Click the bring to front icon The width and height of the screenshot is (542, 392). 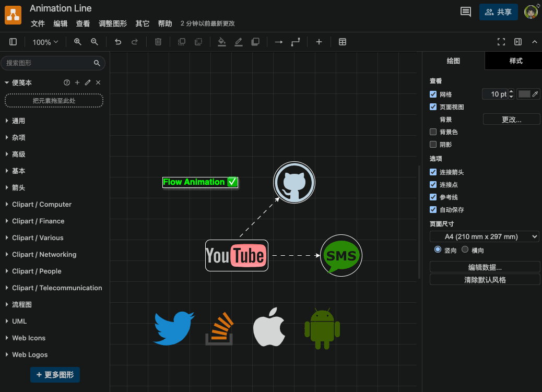click(182, 42)
